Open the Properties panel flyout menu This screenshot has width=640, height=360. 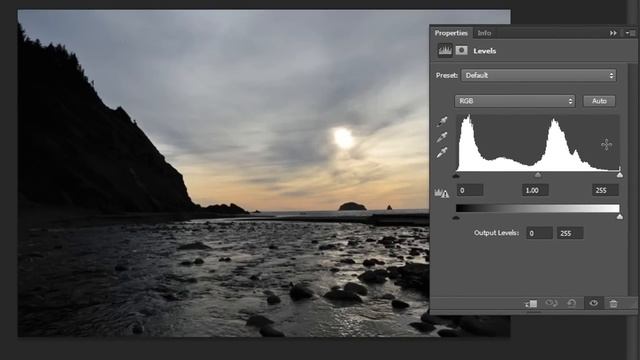pyautogui.click(x=630, y=33)
